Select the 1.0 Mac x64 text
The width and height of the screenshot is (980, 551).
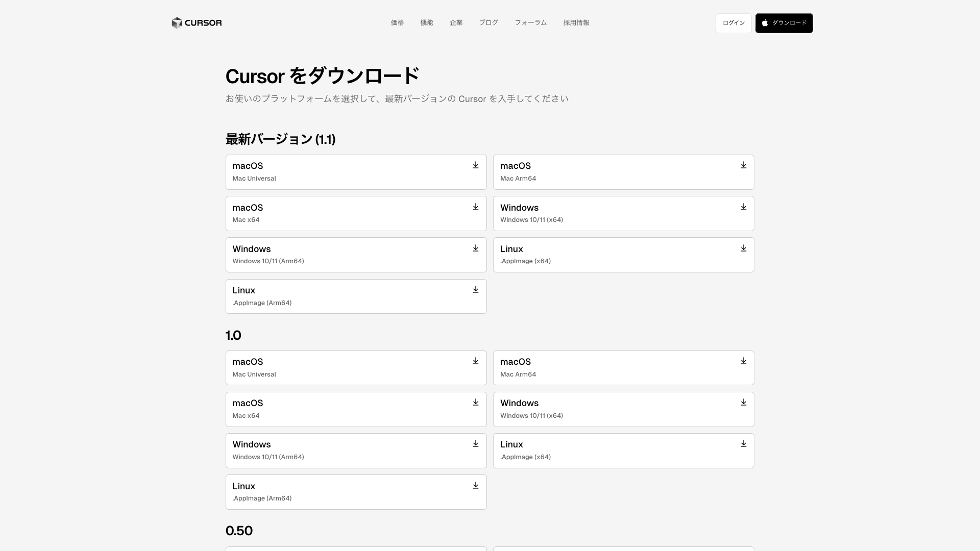pyautogui.click(x=246, y=416)
